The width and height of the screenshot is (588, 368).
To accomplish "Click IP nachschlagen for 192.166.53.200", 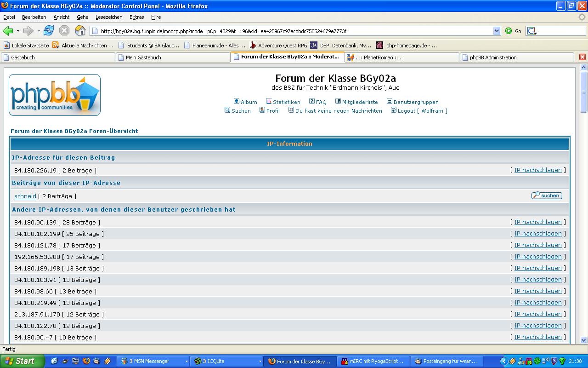I will [538, 257].
